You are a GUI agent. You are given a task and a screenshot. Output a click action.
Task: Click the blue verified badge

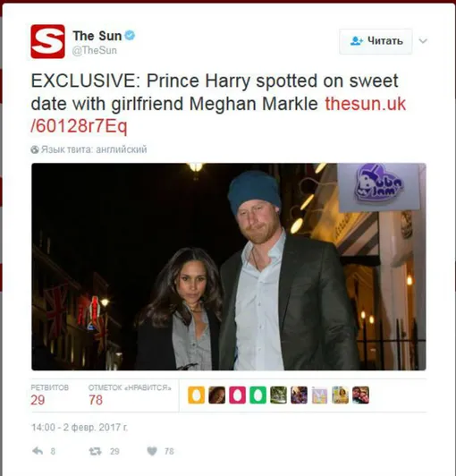[x=131, y=36]
